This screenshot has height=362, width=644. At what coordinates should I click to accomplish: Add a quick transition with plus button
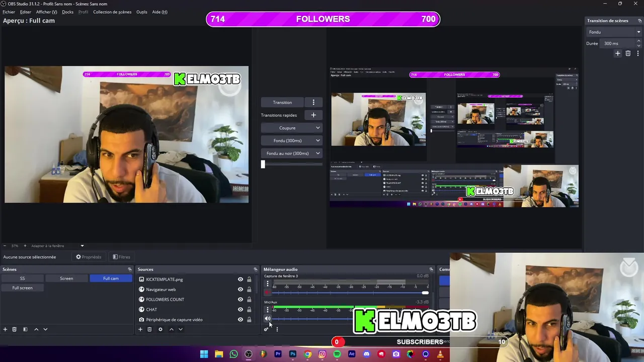point(313,115)
